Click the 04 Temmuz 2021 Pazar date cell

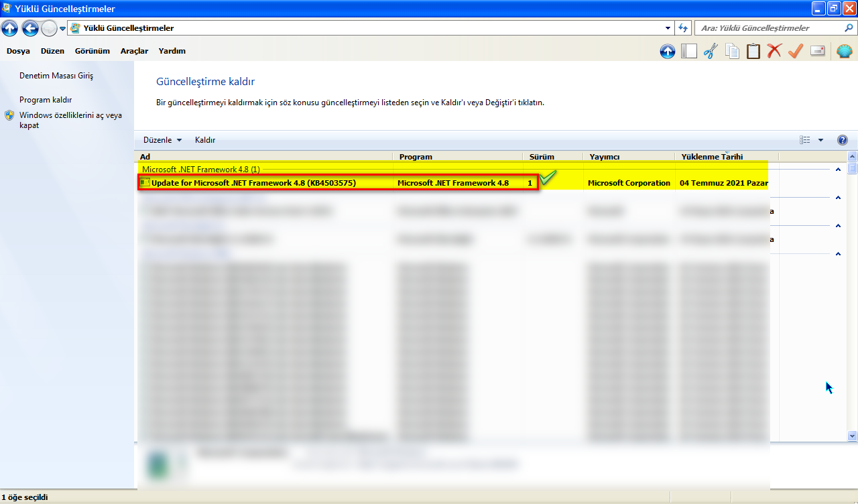(724, 183)
